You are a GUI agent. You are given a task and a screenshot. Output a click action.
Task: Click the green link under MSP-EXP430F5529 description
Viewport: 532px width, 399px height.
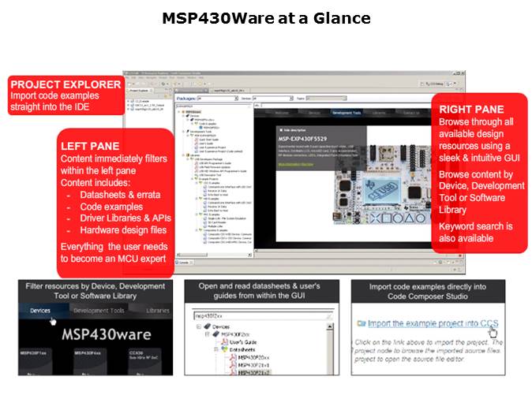295,164
